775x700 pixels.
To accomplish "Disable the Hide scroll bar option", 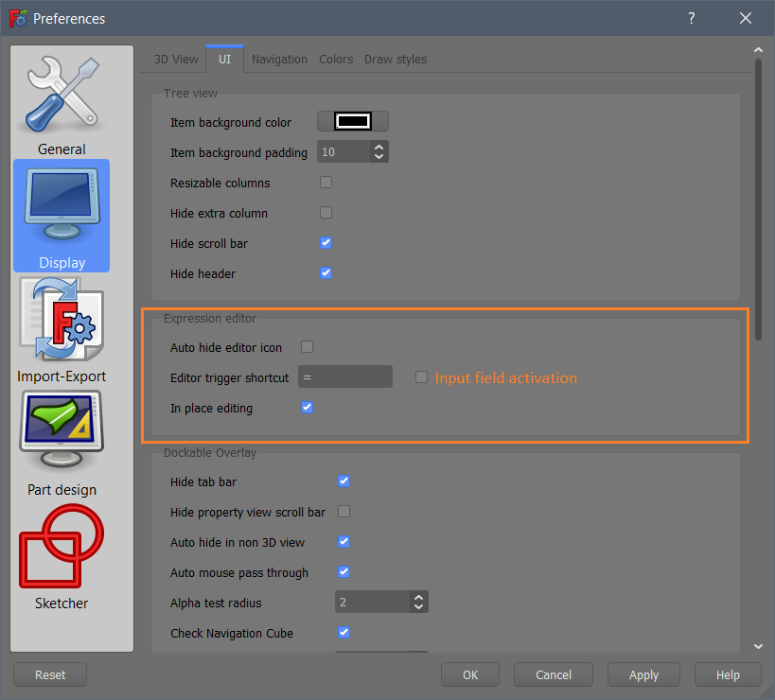I will (x=326, y=242).
